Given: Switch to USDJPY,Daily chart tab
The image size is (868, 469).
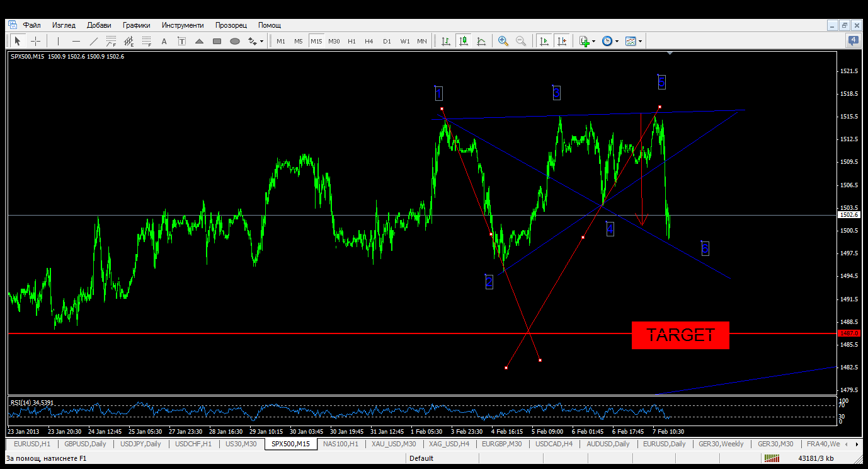Looking at the screenshot, I should 140,444.
